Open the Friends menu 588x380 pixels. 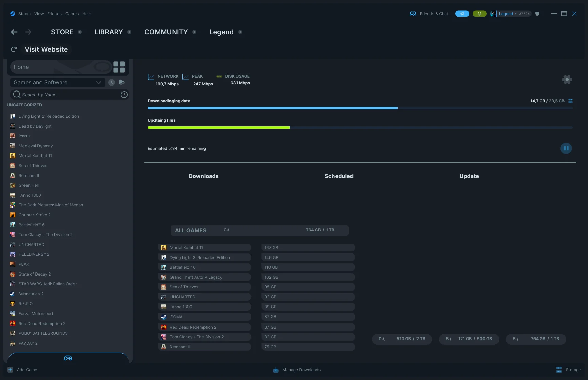[x=54, y=14]
